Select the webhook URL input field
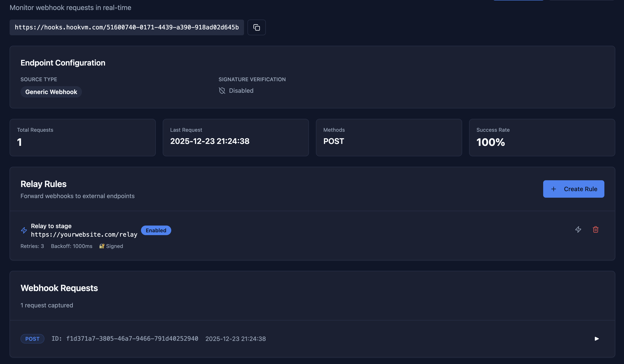Screen dimensions: 624x364 click(127, 27)
